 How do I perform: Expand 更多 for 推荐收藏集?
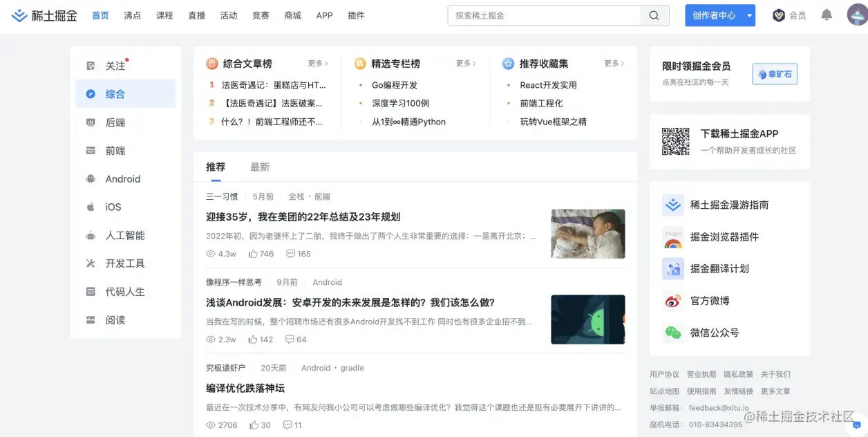tap(614, 64)
